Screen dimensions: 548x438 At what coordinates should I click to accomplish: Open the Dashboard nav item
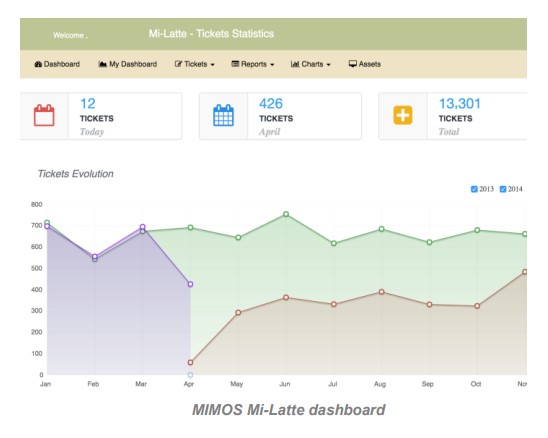57,64
